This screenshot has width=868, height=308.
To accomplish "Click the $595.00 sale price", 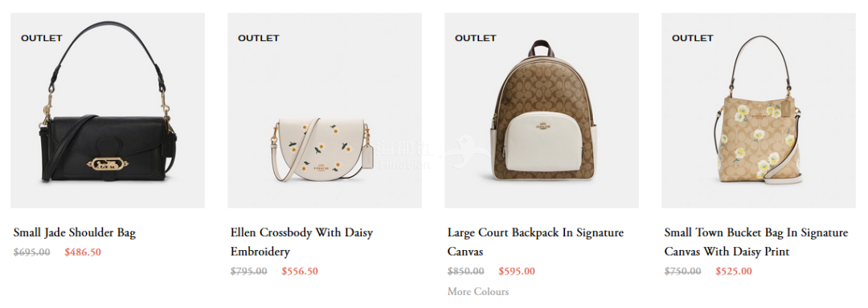I will click(x=517, y=272).
